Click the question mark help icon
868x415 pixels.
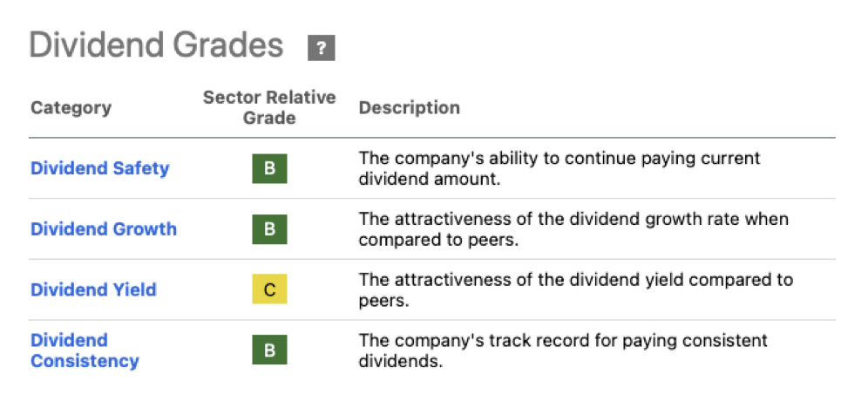(321, 48)
